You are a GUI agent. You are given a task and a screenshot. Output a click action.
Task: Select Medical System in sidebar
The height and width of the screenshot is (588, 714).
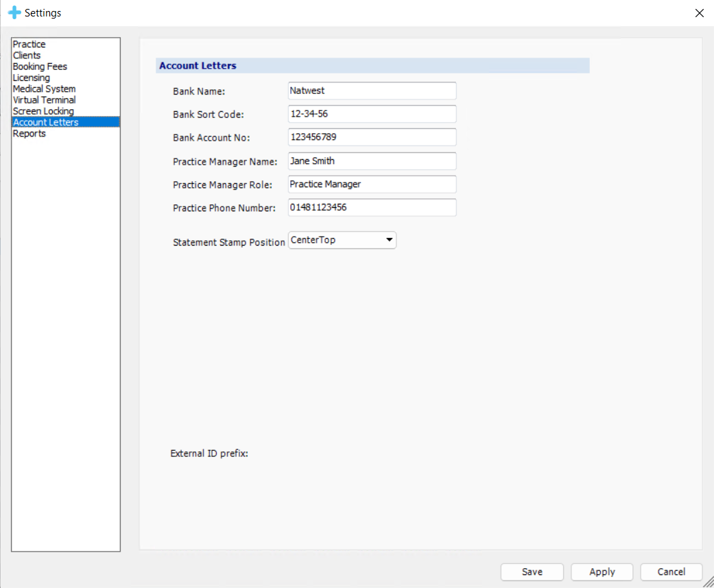tap(44, 89)
